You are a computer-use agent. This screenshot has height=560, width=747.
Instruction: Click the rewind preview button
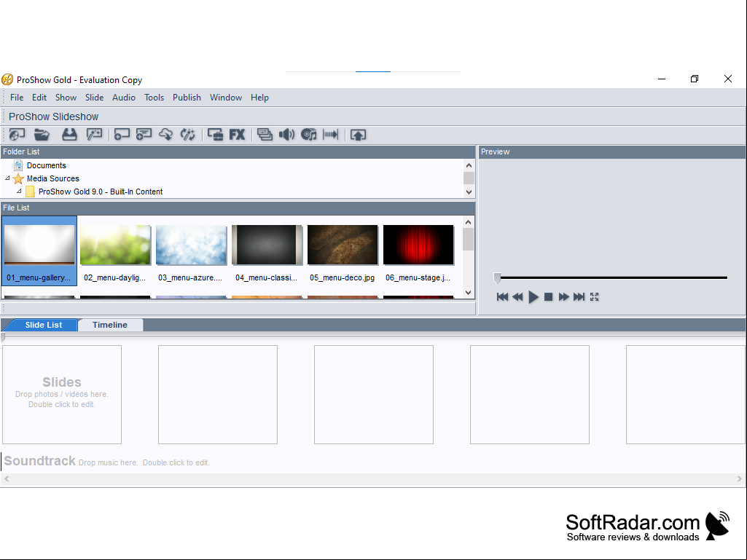point(517,297)
